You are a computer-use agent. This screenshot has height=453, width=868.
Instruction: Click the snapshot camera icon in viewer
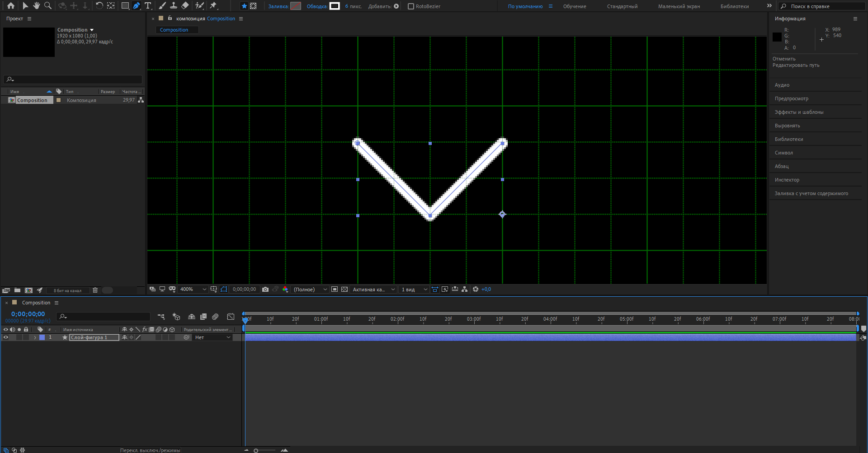pyautogui.click(x=265, y=290)
